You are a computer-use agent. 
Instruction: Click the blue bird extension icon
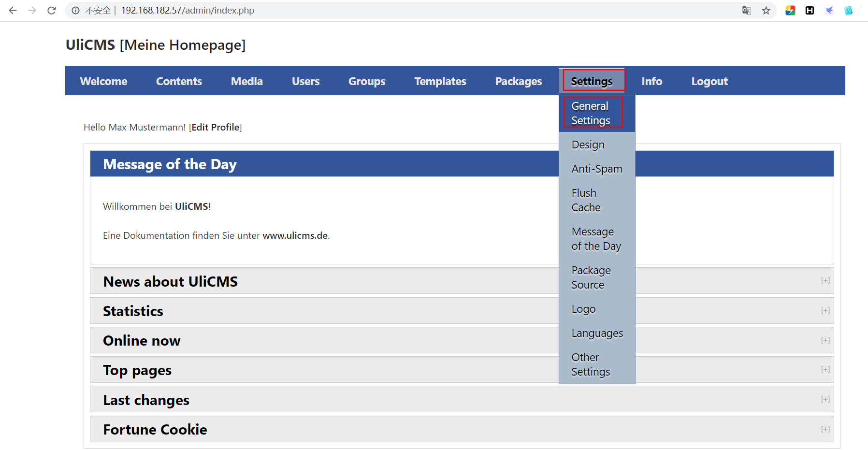[x=829, y=10]
